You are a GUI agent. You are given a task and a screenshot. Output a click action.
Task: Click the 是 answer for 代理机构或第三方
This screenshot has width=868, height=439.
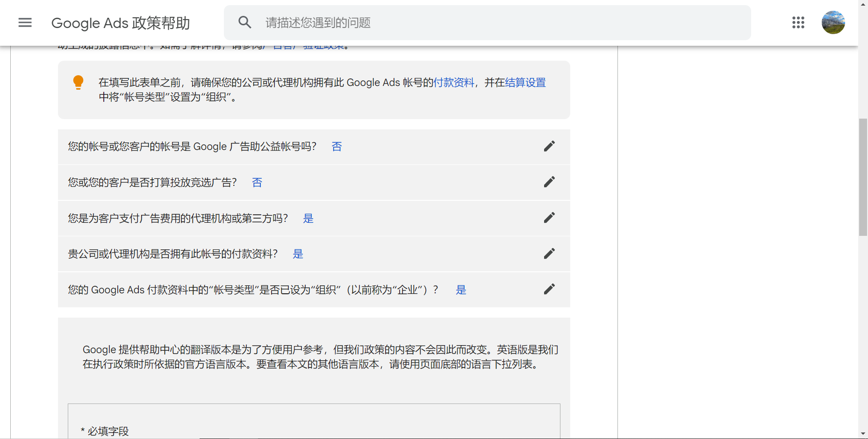[308, 218]
